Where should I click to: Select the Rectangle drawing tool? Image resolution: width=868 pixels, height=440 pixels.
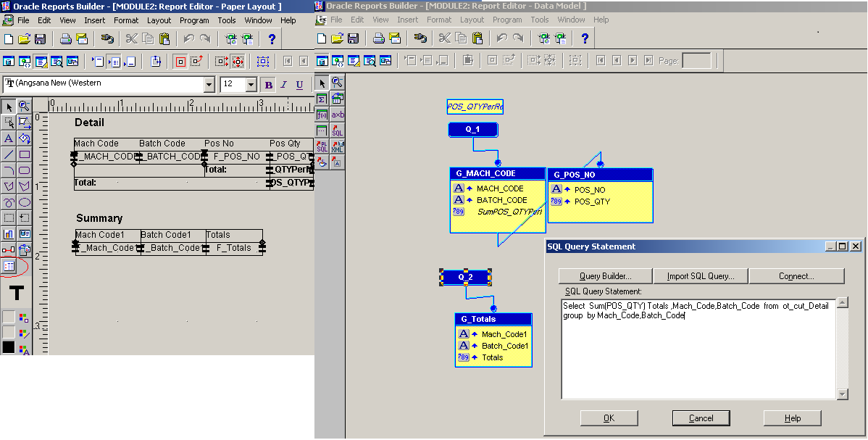coord(25,154)
